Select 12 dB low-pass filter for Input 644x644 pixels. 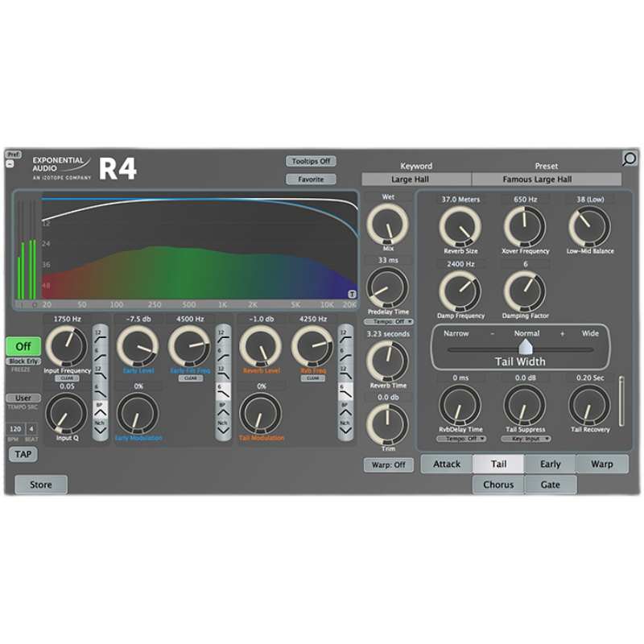tap(100, 372)
